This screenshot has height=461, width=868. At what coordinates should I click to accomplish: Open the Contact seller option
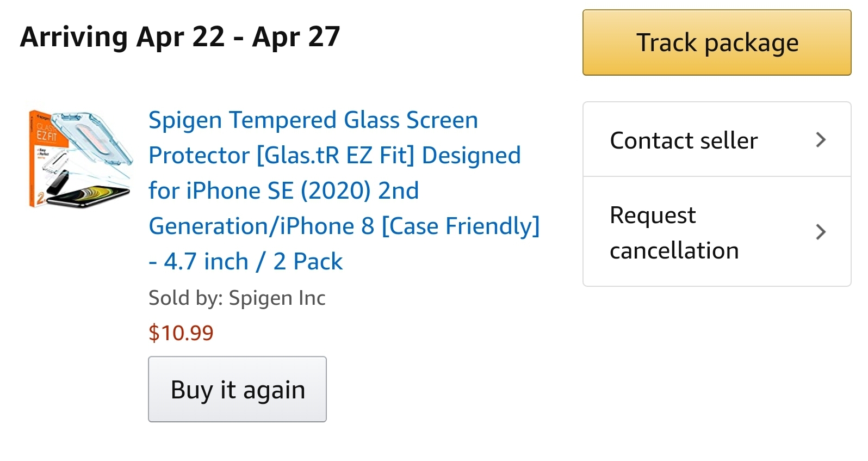click(684, 140)
